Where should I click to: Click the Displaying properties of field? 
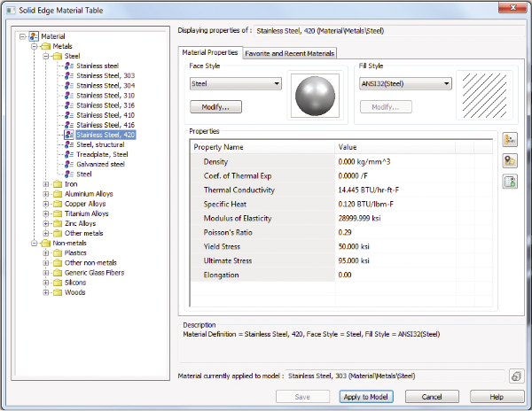click(x=389, y=31)
